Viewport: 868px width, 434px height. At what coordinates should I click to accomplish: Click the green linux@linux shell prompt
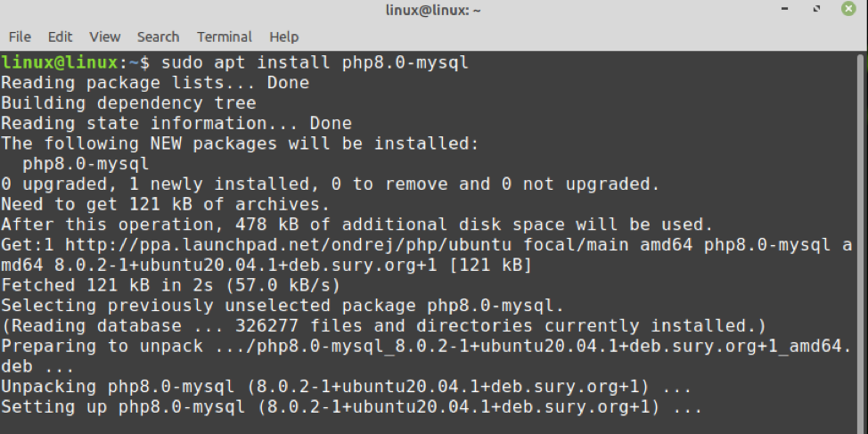coord(59,62)
